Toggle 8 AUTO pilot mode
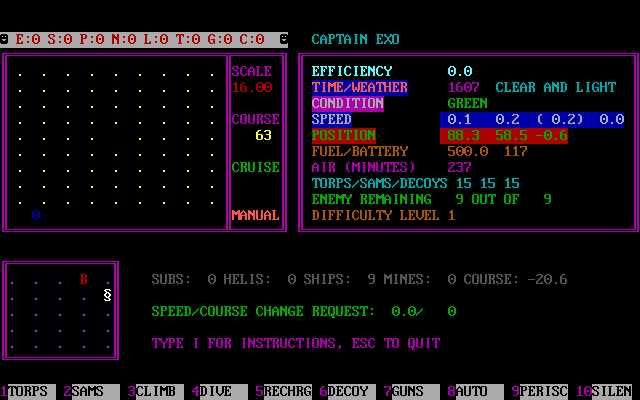This screenshot has height=400, width=640. click(x=472, y=391)
